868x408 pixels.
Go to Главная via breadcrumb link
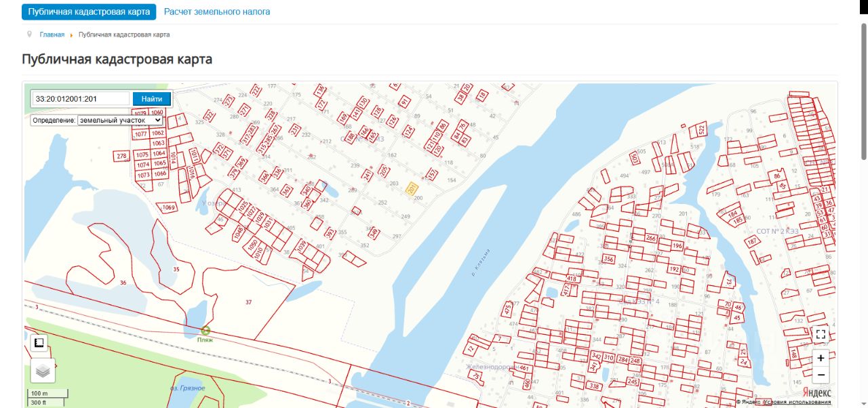[x=52, y=35]
